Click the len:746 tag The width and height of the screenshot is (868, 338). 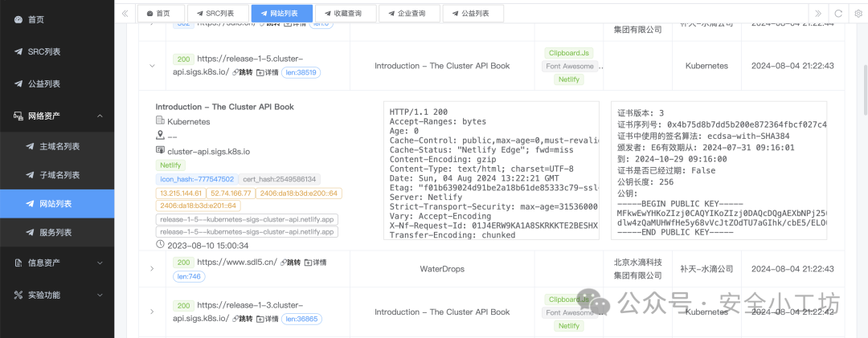[190, 276]
